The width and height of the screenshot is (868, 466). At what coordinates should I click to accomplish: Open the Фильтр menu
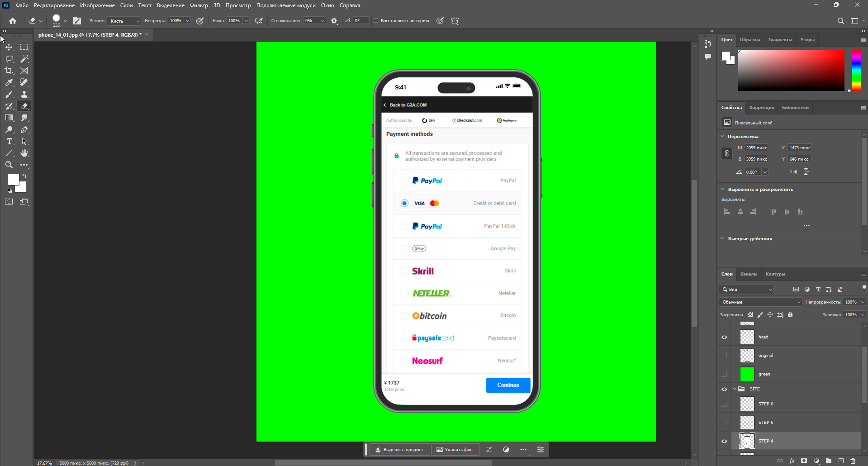(199, 5)
